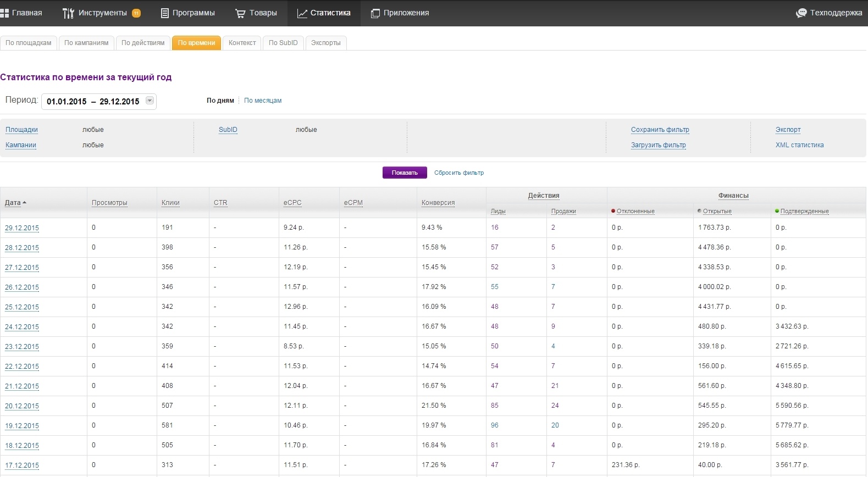Image resolution: width=868 pixels, height=477 pixels.
Task: Open Товары menu item
Action: [263, 13]
